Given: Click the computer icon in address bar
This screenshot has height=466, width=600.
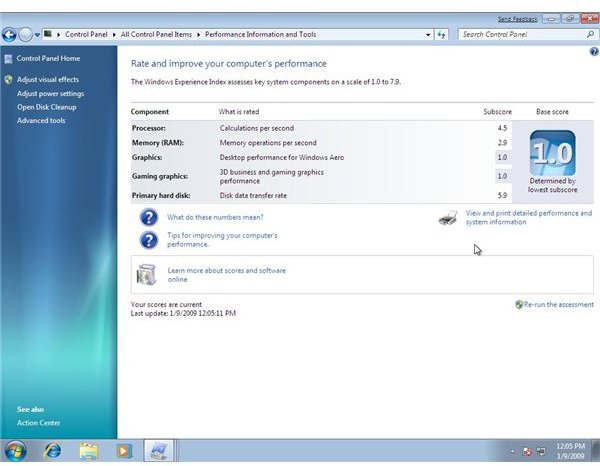Looking at the screenshot, I should (x=48, y=34).
